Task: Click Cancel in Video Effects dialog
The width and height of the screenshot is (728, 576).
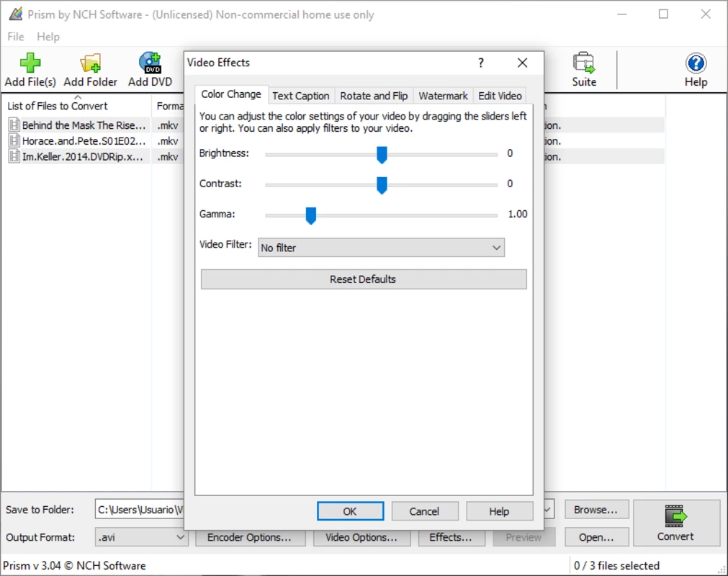Action: pyautogui.click(x=424, y=511)
